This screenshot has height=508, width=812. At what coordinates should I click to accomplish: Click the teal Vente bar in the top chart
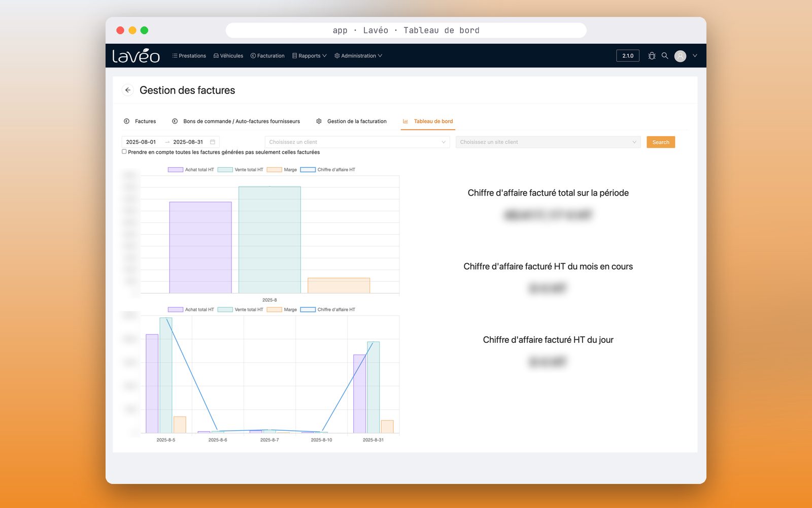269,240
